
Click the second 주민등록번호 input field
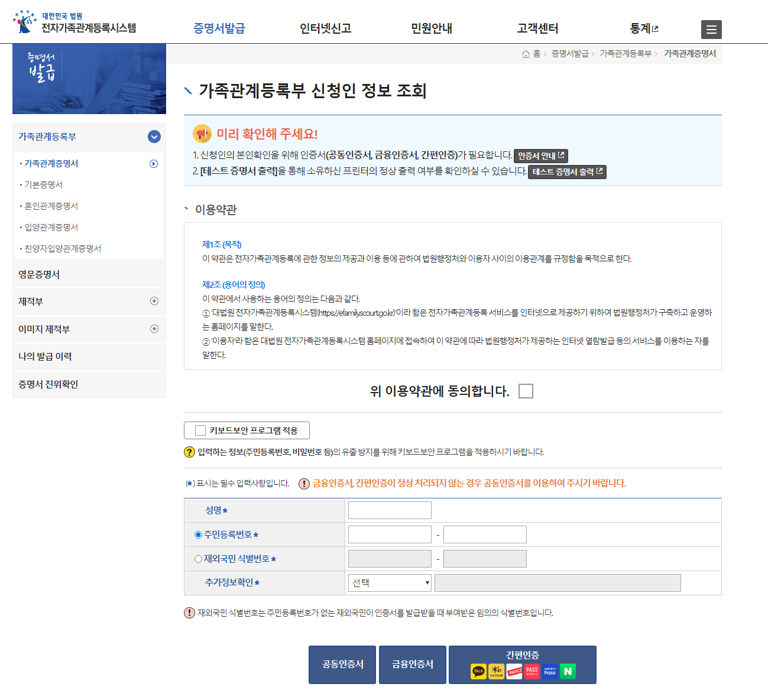(x=485, y=534)
